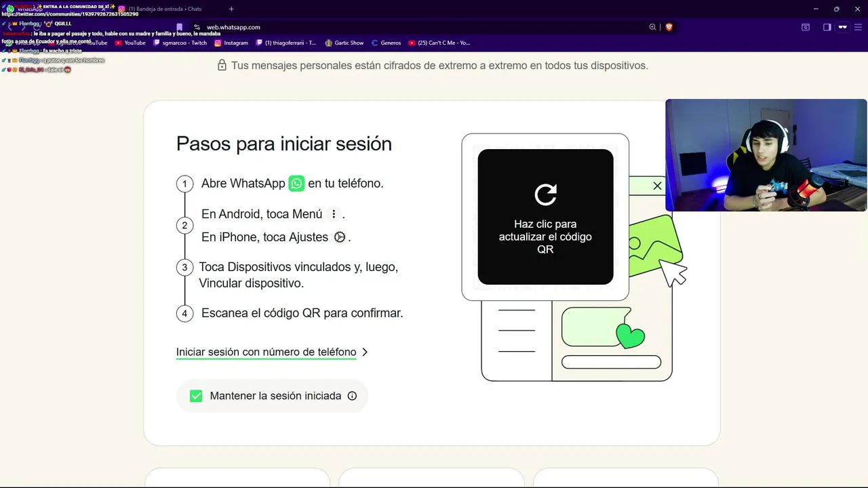The width and height of the screenshot is (868, 488).
Task: Click the private window sunglasses icon
Action: pyautogui.click(x=843, y=27)
